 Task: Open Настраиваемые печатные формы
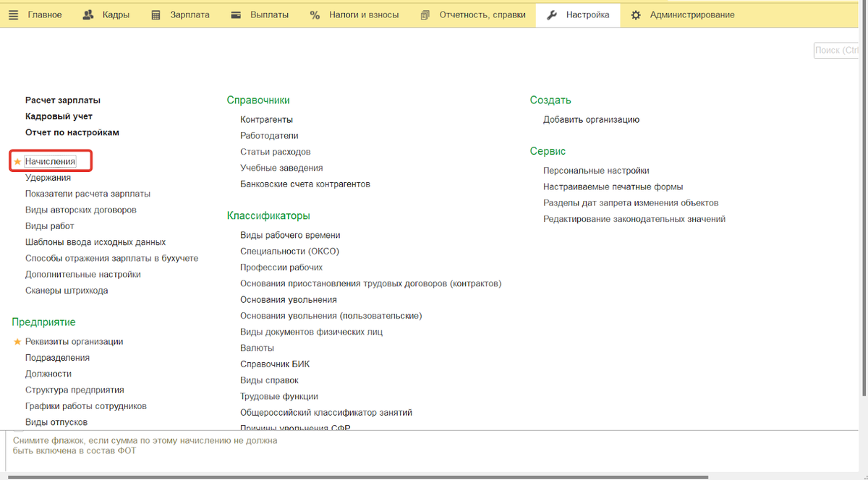(613, 187)
